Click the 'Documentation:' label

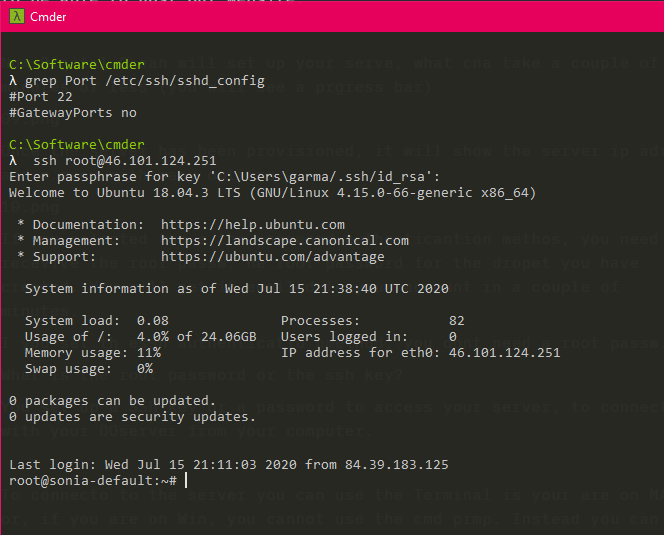pyautogui.click(x=89, y=225)
